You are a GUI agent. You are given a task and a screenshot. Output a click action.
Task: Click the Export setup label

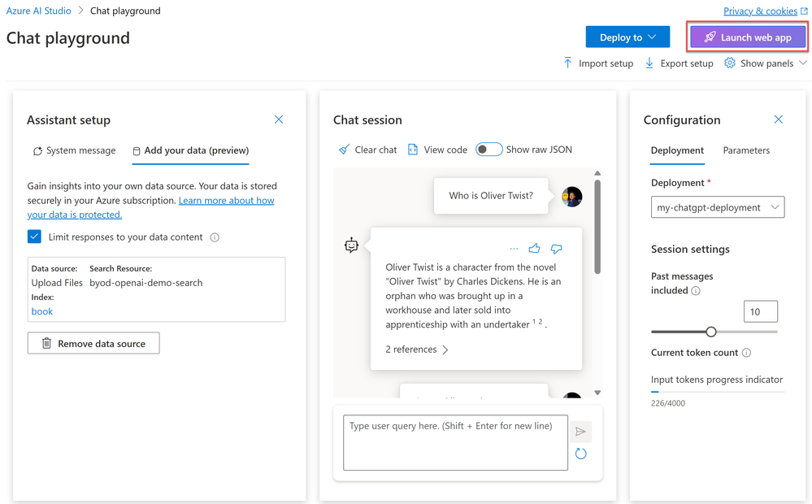click(x=687, y=63)
